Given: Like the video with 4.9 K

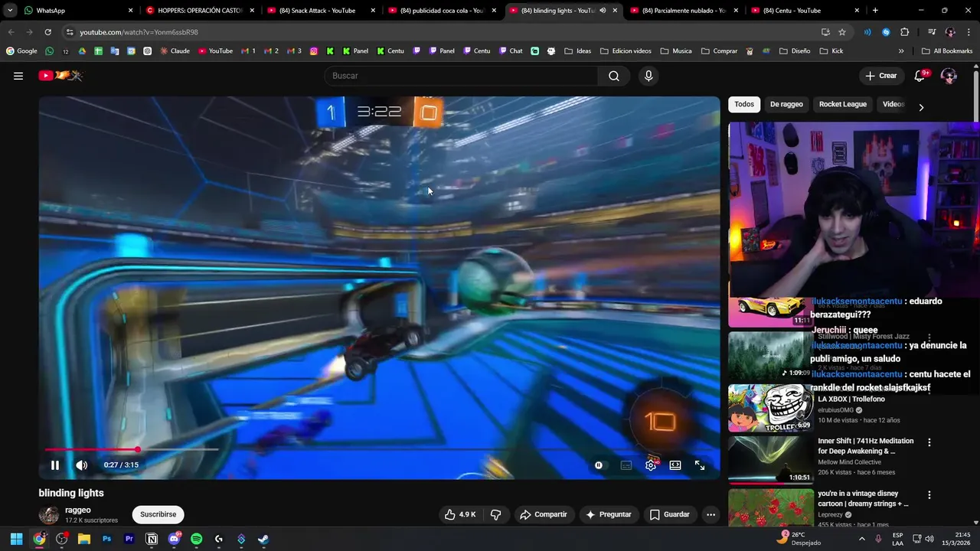Looking at the screenshot, I should 460,514.
